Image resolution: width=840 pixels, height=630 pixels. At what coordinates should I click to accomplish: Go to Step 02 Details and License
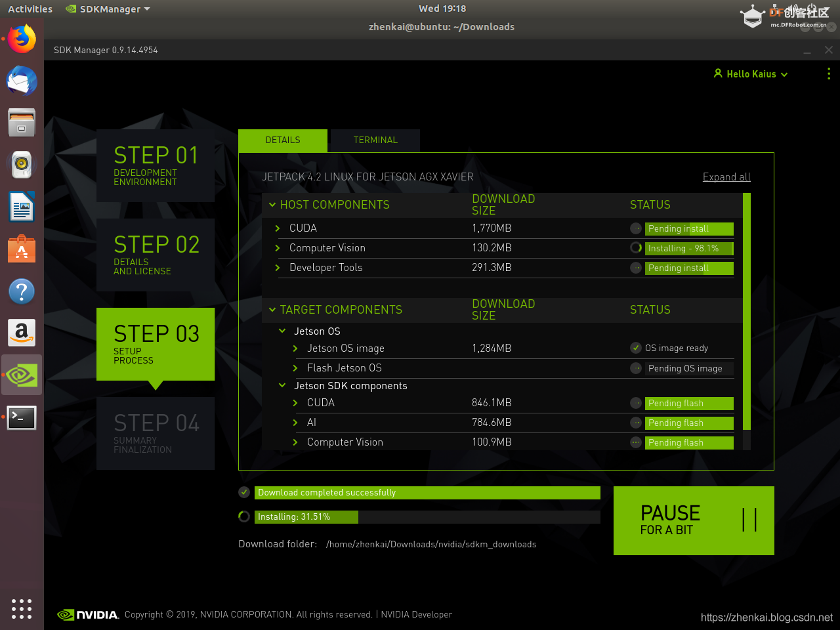tap(156, 255)
